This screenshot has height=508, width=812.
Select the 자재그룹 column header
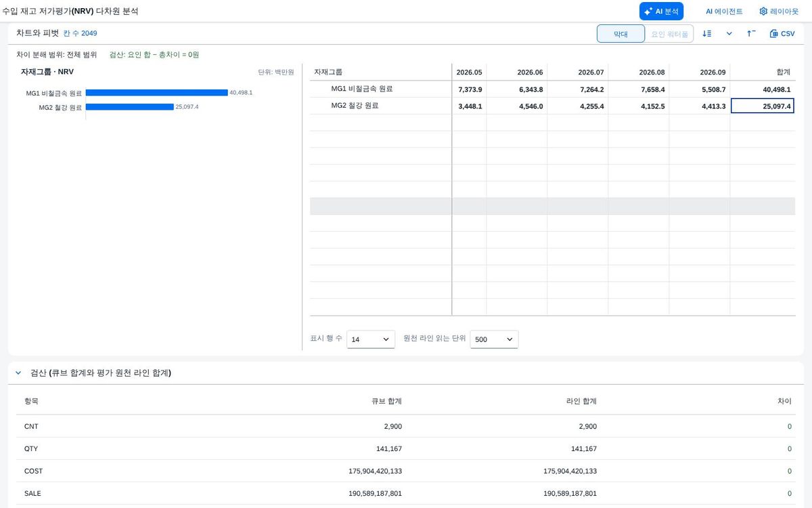point(380,72)
